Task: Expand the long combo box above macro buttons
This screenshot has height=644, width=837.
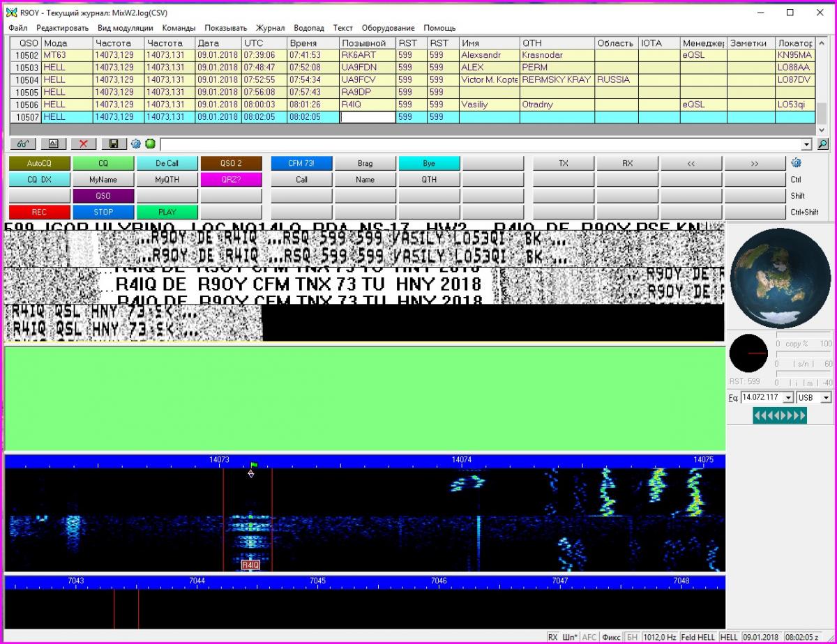Action: 807,144
